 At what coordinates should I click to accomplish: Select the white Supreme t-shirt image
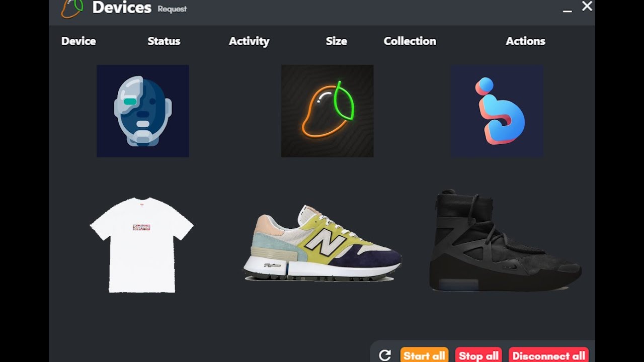[x=141, y=244]
